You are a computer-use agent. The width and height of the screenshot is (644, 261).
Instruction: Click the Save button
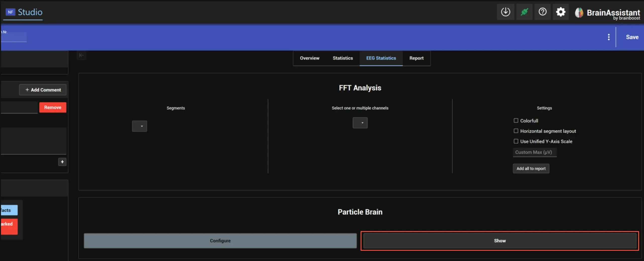click(632, 37)
